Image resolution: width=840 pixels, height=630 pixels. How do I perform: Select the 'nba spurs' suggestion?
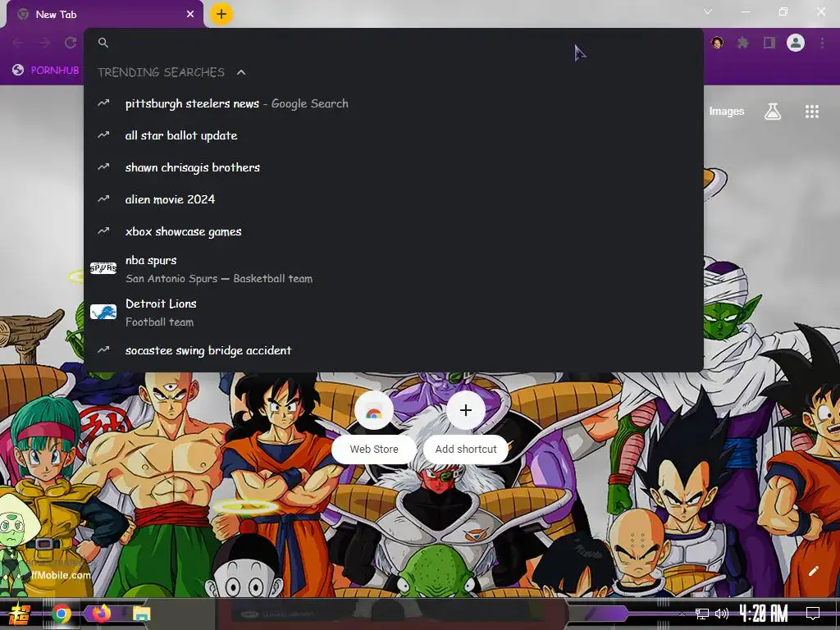coord(393,269)
